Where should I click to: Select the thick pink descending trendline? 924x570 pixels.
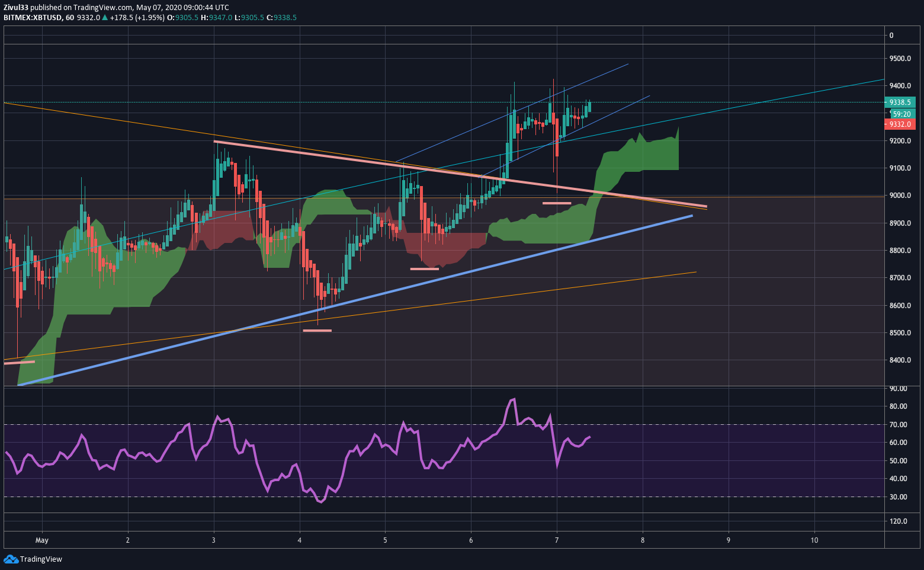(461, 174)
